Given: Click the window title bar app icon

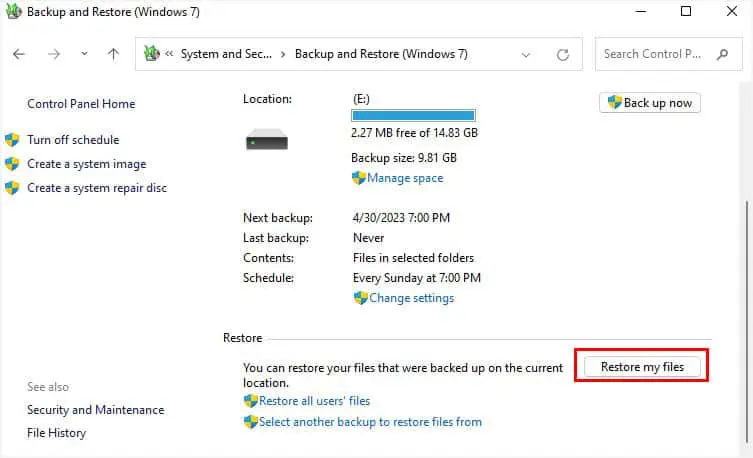Looking at the screenshot, I should coord(13,11).
